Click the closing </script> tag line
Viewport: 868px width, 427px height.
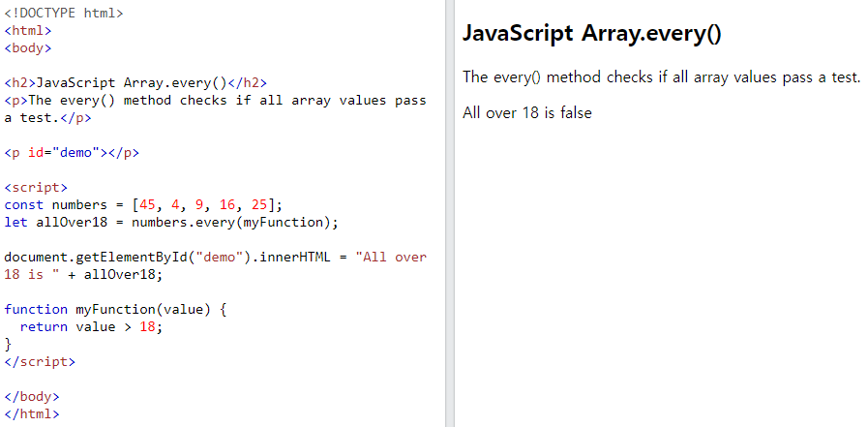click(x=40, y=362)
